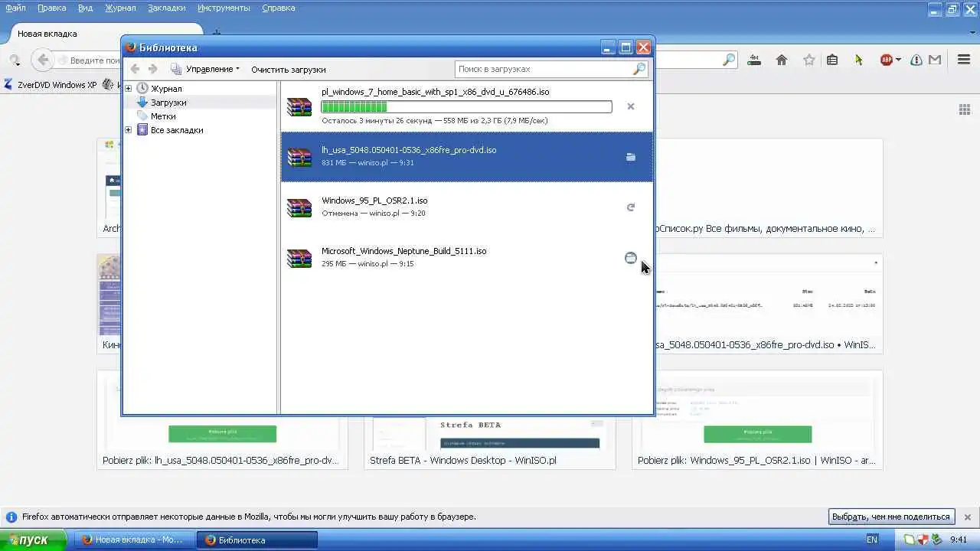980x551 pixels.
Task: Click the new tab page grid icon
Action: click(x=965, y=109)
